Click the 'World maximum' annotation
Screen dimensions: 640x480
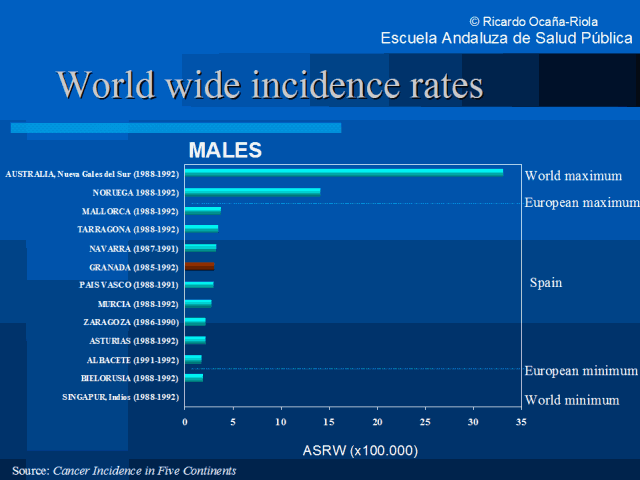(x=573, y=176)
